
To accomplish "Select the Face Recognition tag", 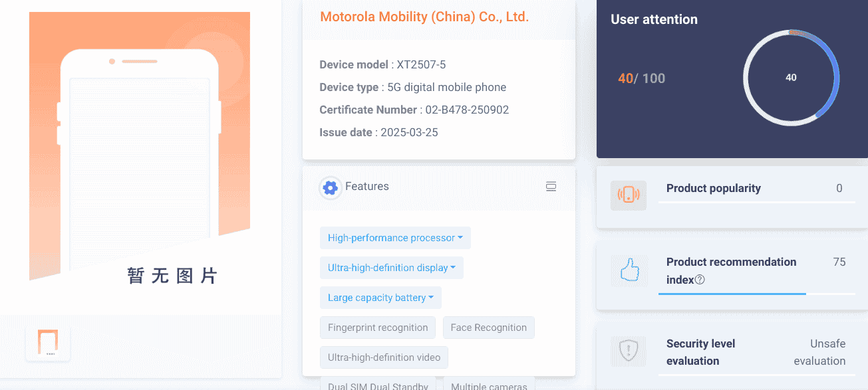I will coord(488,328).
